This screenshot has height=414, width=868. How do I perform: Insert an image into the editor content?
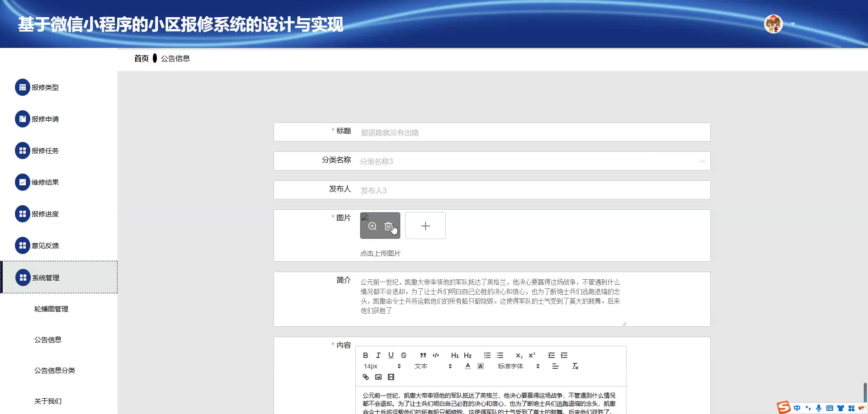[378, 377]
